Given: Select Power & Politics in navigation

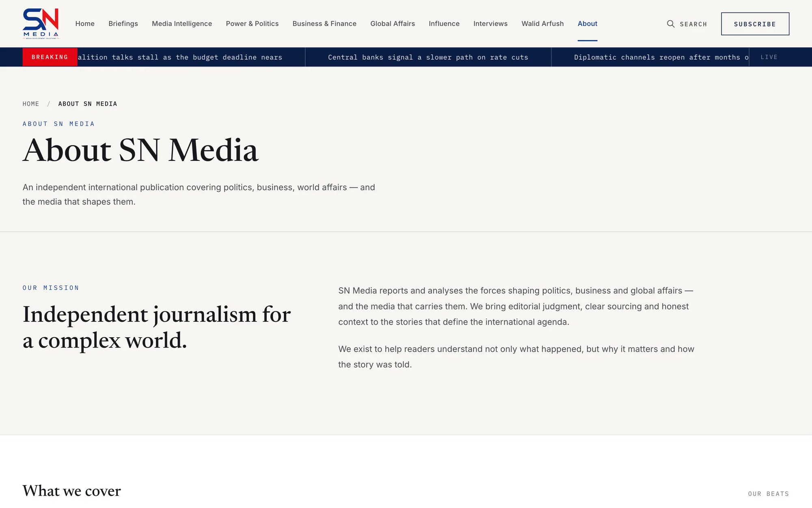Looking at the screenshot, I should [252, 24].
